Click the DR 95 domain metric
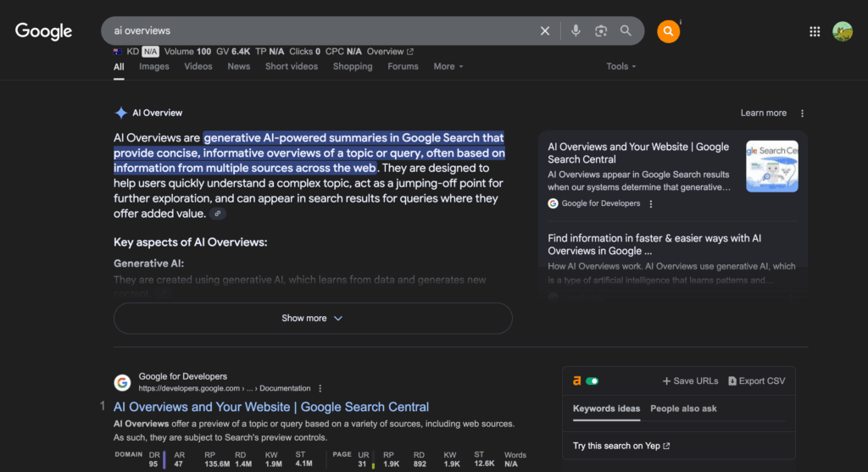Screen dimensions: 868x472 point(154,459)
